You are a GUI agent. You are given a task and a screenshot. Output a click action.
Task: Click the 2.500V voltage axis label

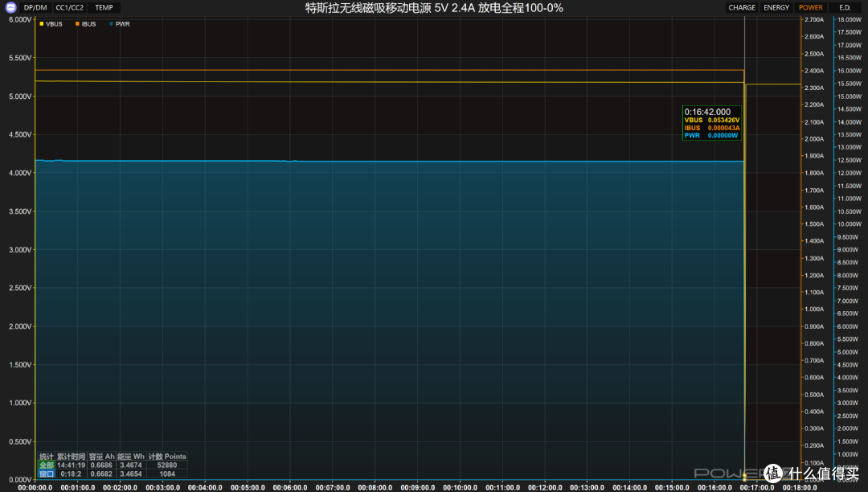click(20, 288)
